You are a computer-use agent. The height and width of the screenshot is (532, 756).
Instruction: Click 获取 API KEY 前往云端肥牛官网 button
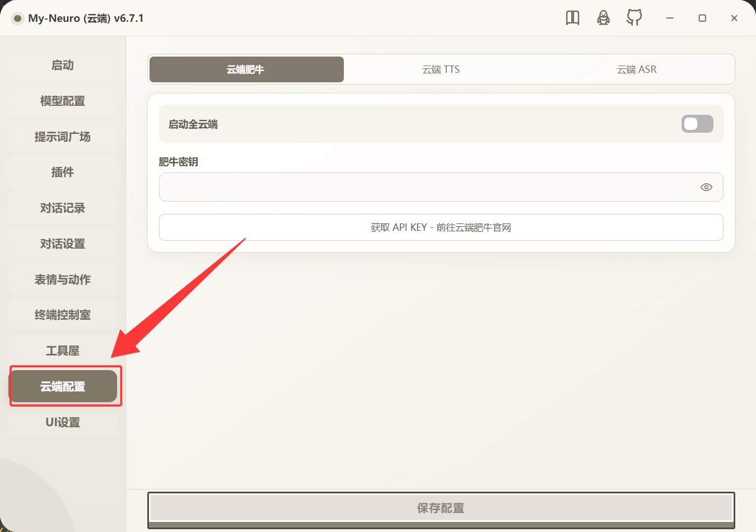click(441, 227)
